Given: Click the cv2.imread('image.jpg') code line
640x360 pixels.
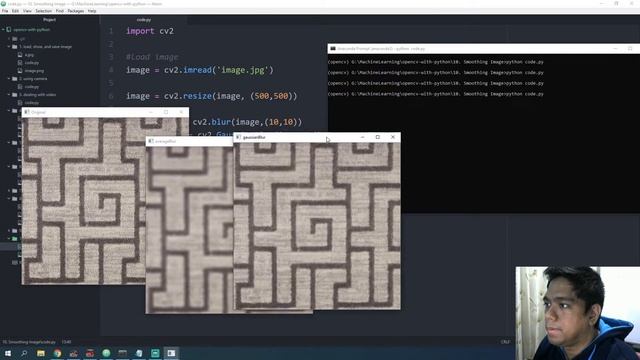Looking at the screenshot, I should tap(200, 70).
